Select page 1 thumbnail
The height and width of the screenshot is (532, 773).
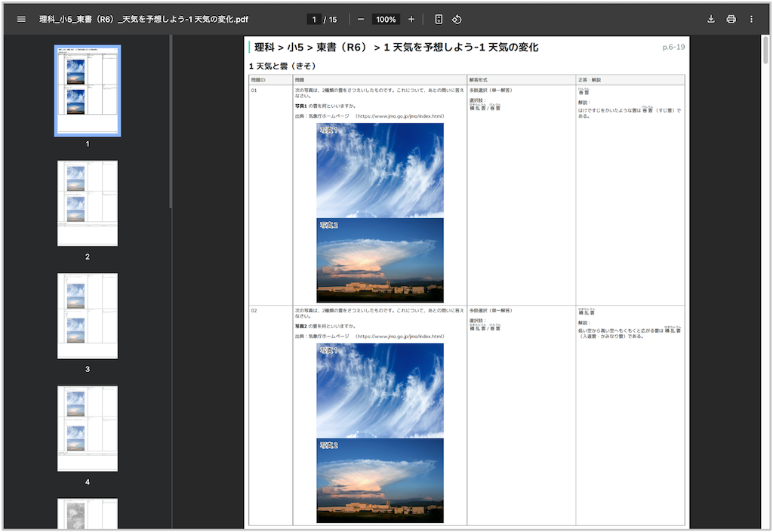coord(88,91)
